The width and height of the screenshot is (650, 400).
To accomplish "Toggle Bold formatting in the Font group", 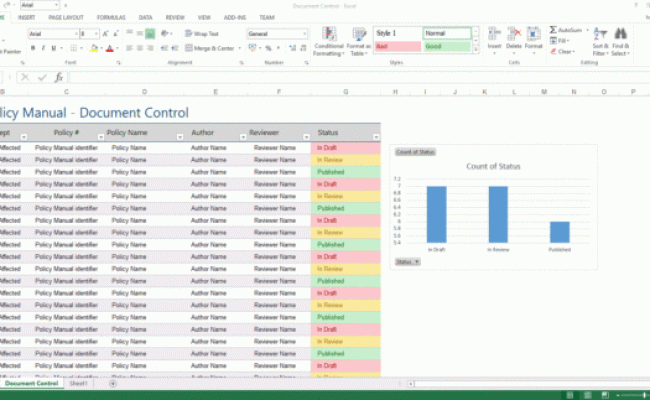I will (x=33, y=48).
